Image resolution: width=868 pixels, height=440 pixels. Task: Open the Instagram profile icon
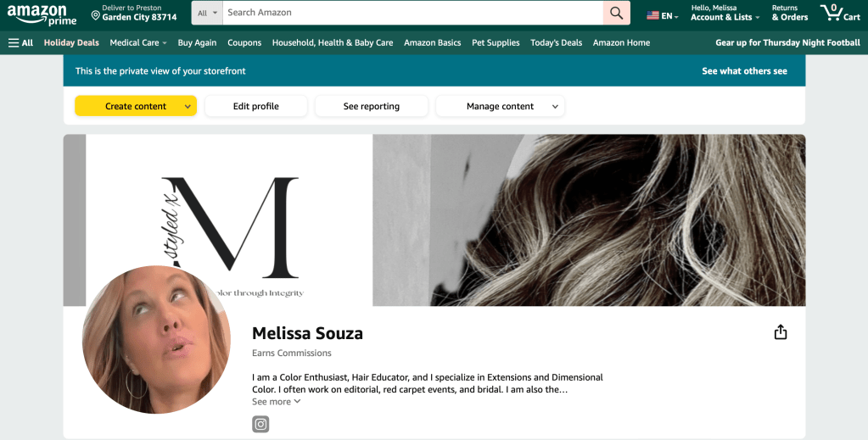click(260, 424)
